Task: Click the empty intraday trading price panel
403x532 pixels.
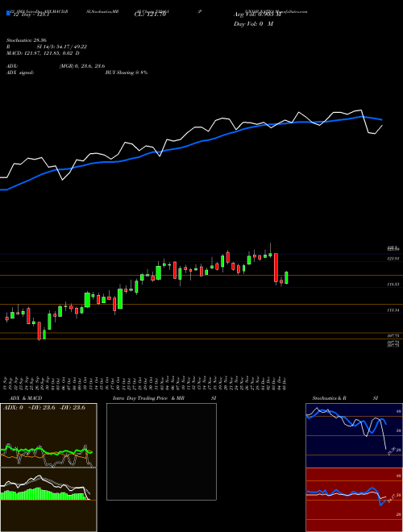Action: pos(161,451)
